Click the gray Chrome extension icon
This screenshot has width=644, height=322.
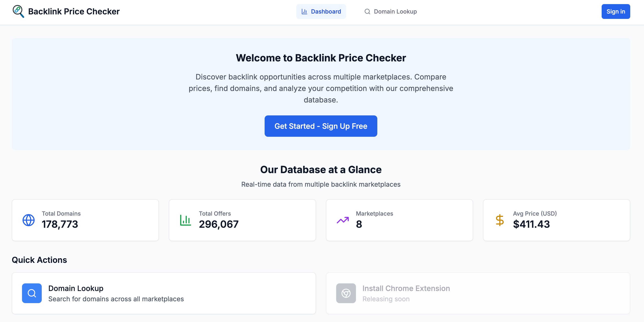click(346, 293)
